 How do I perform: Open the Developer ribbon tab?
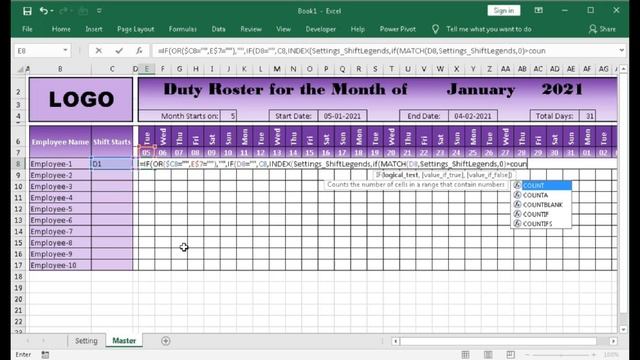click(x=320, y=29)
